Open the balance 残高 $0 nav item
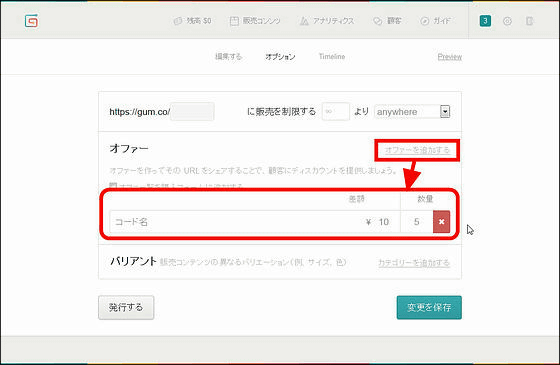The height and width of the screenshot is (365, 560). coord(192,21)
